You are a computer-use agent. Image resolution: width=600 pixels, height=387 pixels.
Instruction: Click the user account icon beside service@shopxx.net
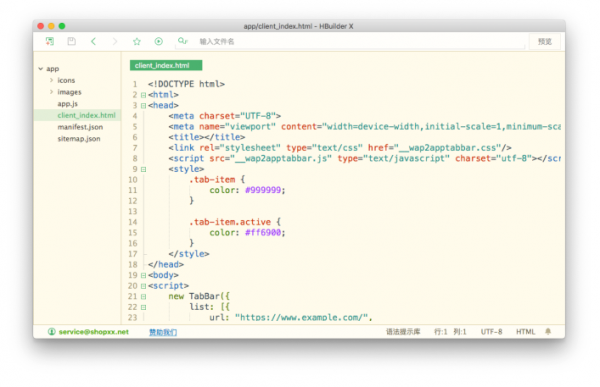[x=52, y=331]
